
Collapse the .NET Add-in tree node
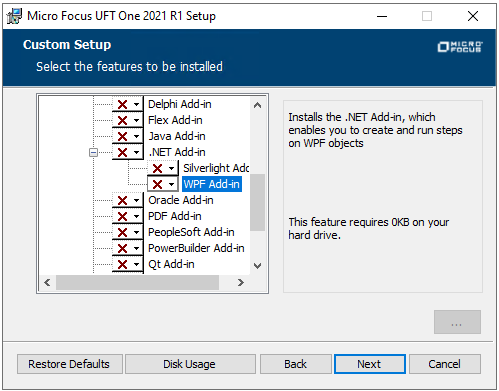point(94,153)
